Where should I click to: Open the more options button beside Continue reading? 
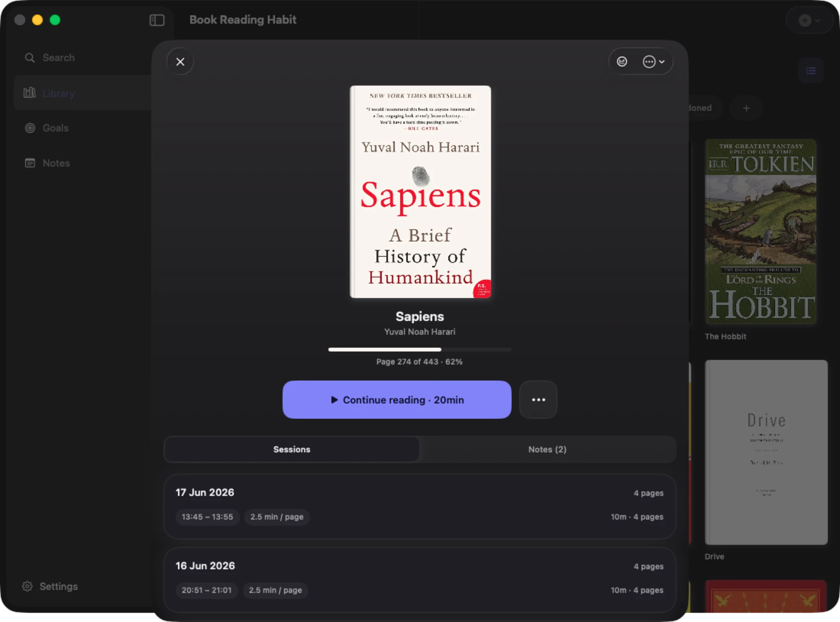point(538,400)
